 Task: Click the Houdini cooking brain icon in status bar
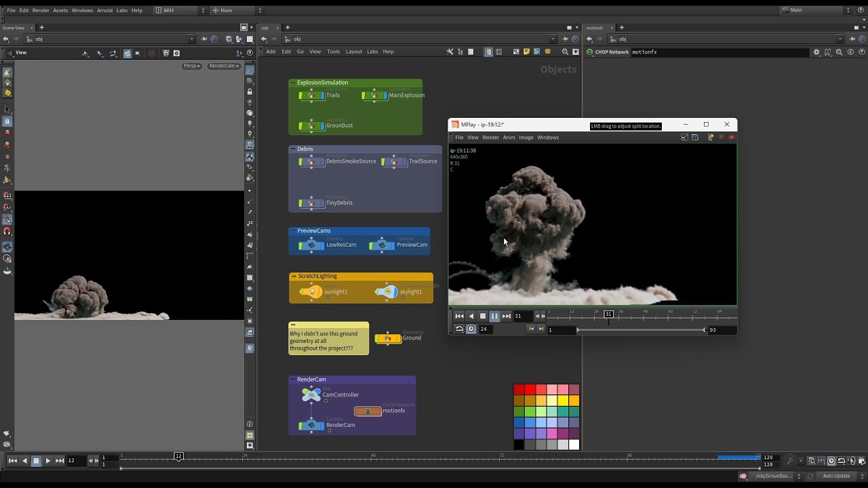743,476
